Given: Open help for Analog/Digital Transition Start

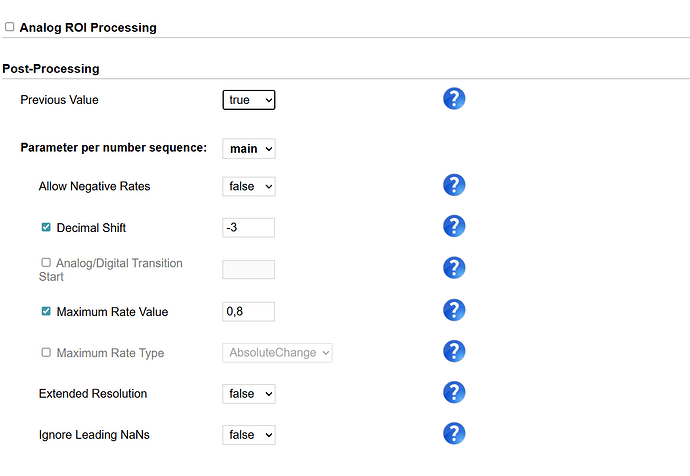Looking at the screenshot, I should pyautogui.click(x=454, y=268).
